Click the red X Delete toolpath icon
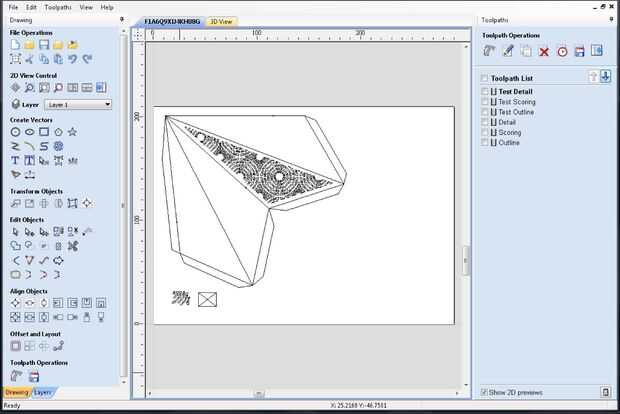Screen dimensions: 620x414 tap(544, 51)
